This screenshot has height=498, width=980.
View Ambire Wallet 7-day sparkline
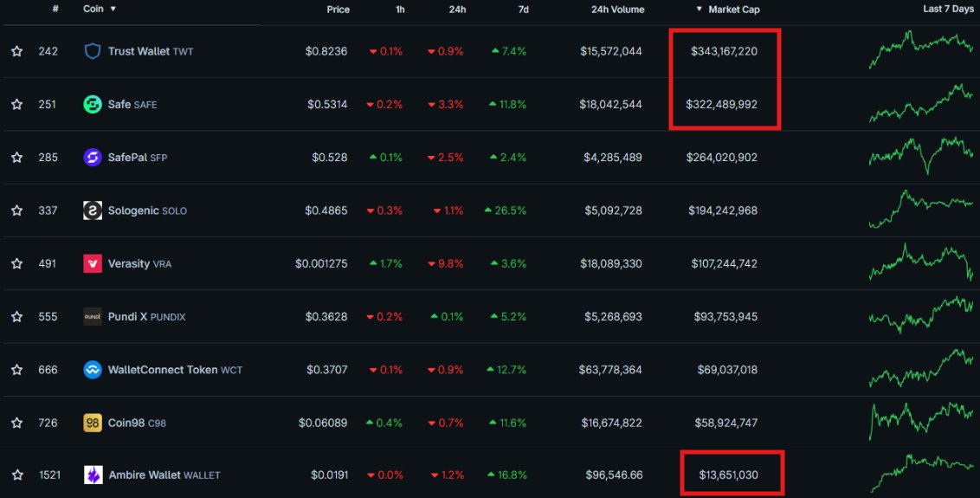920,473
